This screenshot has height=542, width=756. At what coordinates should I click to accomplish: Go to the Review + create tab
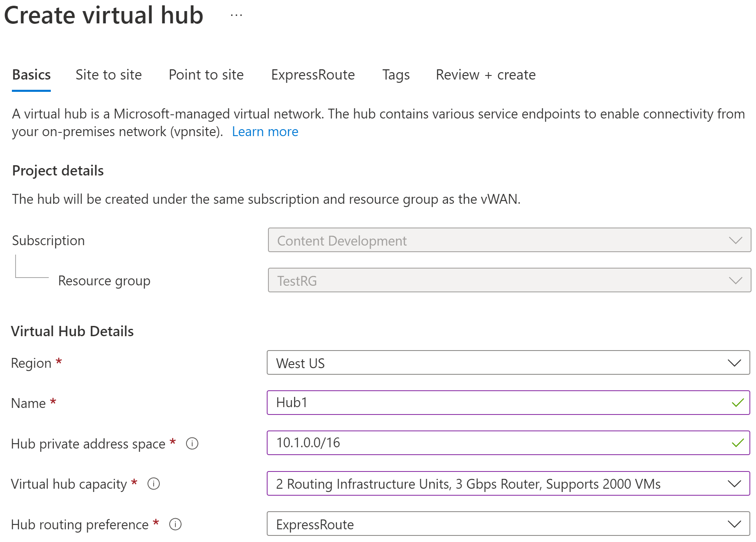485,75
